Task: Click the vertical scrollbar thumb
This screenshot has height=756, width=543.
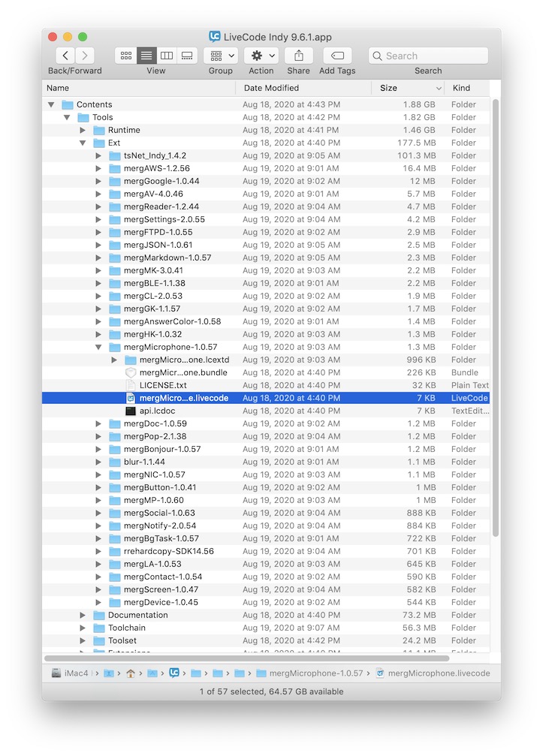Action: click(x=495, y=318)
